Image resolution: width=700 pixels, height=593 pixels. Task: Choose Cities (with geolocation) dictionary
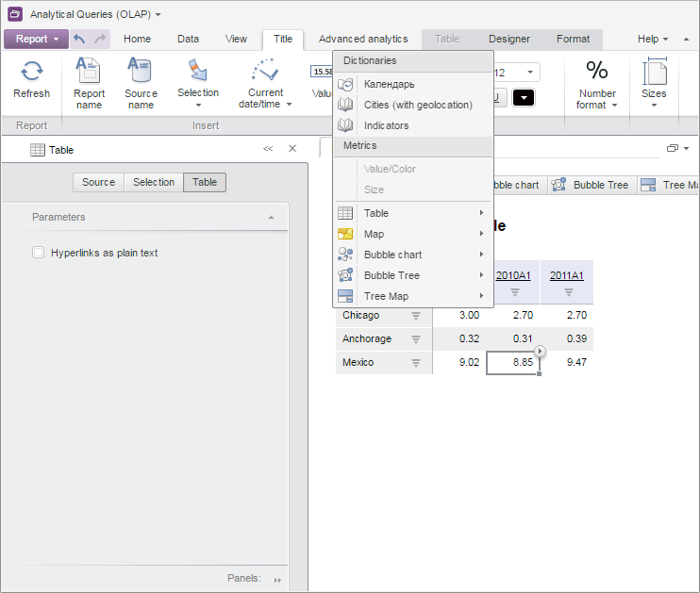pos(418,105)
